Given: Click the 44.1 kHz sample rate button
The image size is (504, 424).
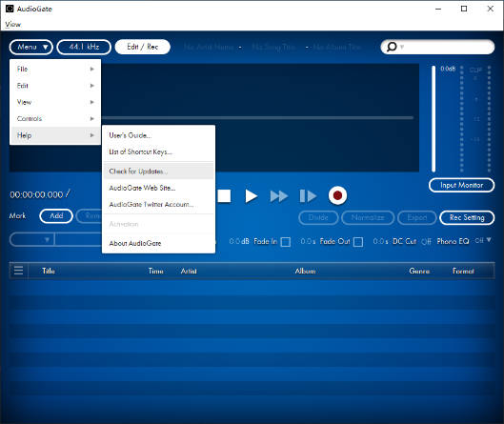Looking at the screenshot, I should tap(84, 48).
